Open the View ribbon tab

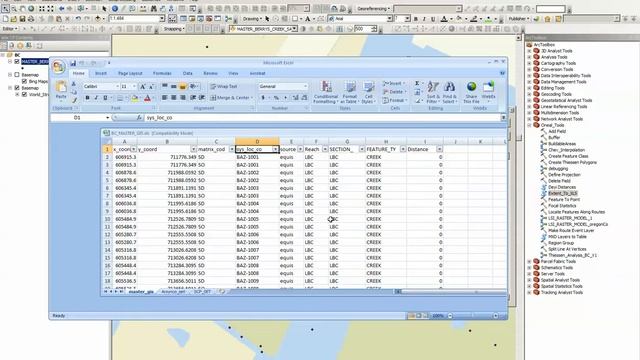point(233,73)
